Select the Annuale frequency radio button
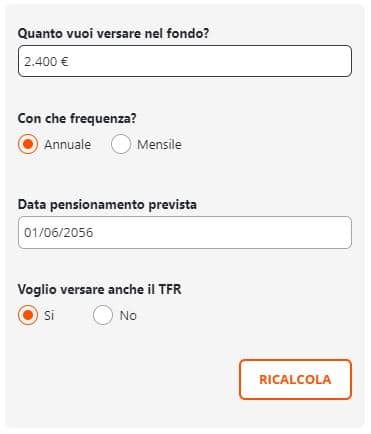The height and width of the screenshot is (434, 371). tap(28, 144)
